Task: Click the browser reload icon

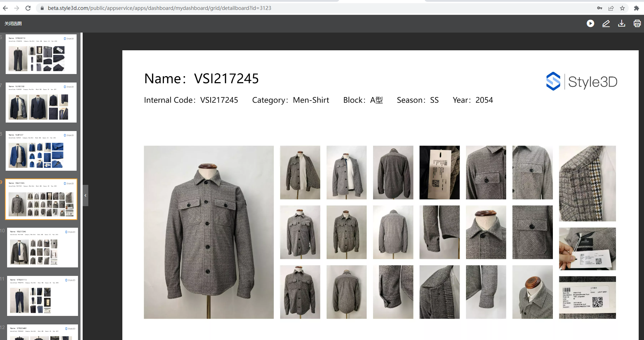Action: 28,8
